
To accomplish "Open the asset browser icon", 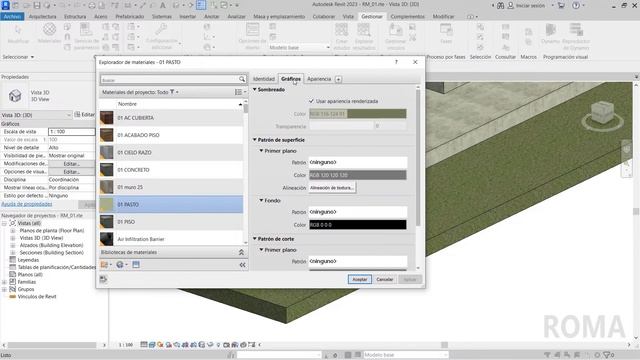I will [136, 265].
